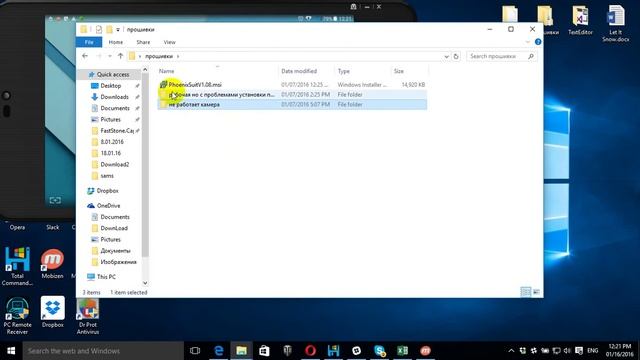Viewport: 640px width, 360px height.
Task: Open Microsoft Edge from taskbar
Action: pyautogui.click(x=219, y=351)
